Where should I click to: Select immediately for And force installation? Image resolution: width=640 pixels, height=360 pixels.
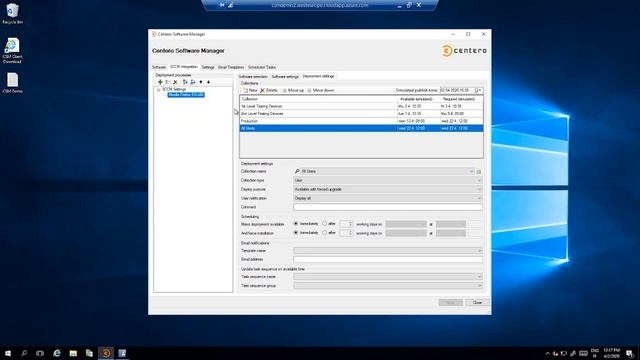pos(296,233)
